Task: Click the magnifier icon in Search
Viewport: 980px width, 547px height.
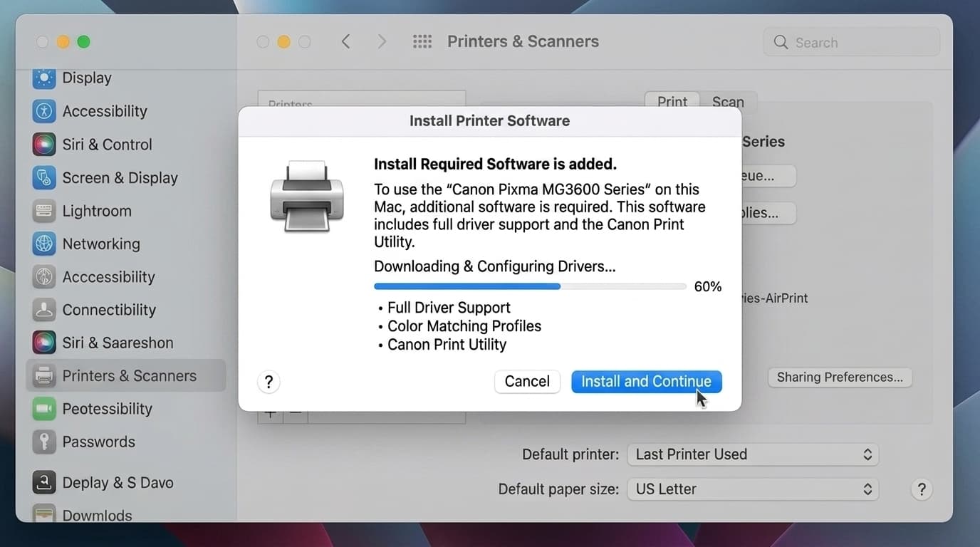Action: [x=781, y=43]
